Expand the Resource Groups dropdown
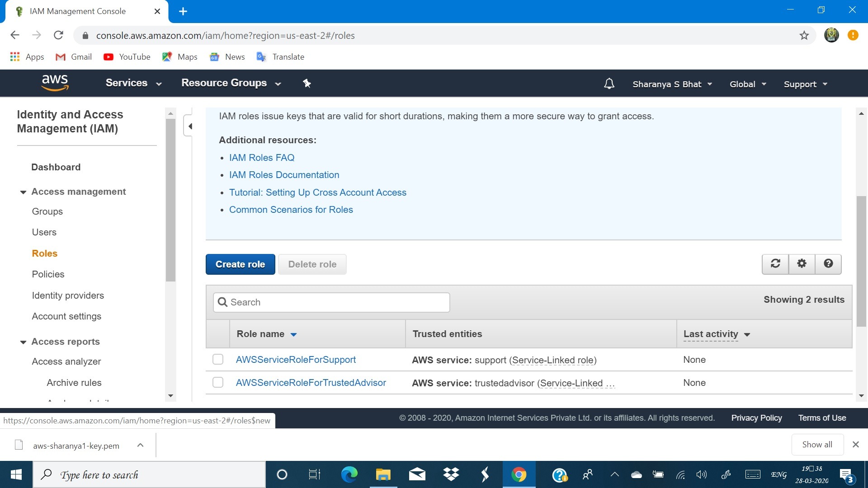The image size is (868, 488). pos(231,83)
